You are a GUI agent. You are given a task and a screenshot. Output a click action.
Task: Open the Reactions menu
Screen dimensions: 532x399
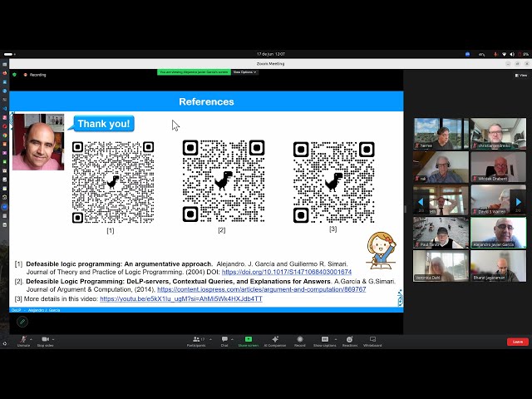tap(350, 340)
